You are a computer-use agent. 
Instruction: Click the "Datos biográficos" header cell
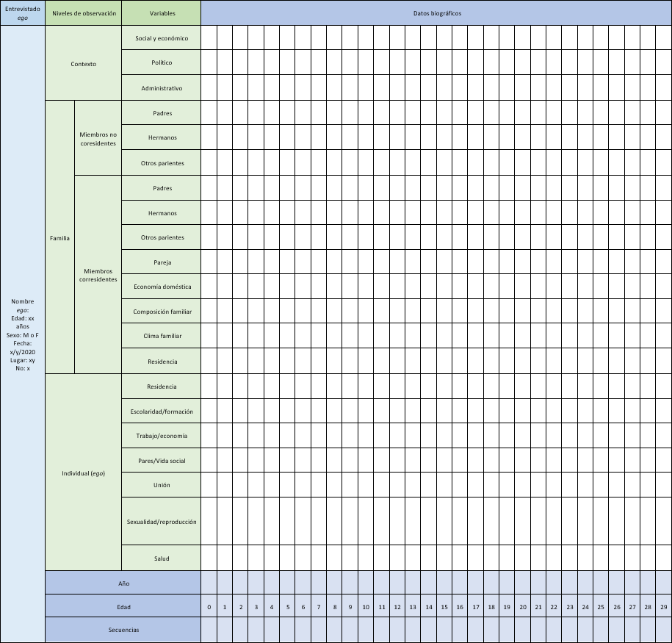[436, 13]
